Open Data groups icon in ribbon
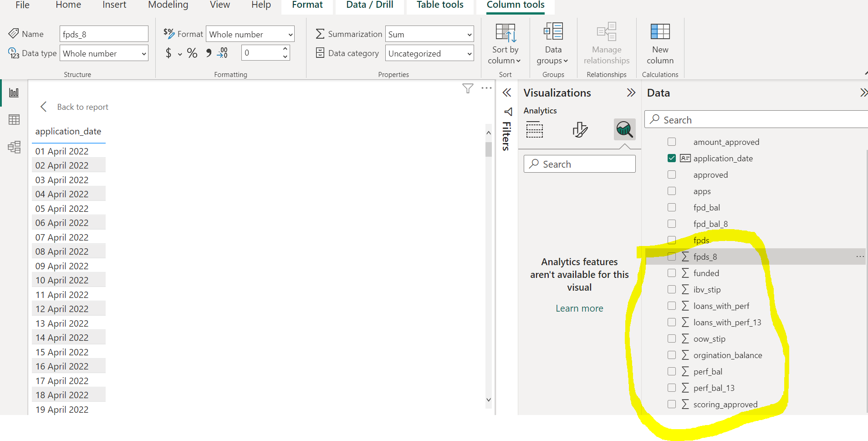The image size is (868, 441). point(553,32)
